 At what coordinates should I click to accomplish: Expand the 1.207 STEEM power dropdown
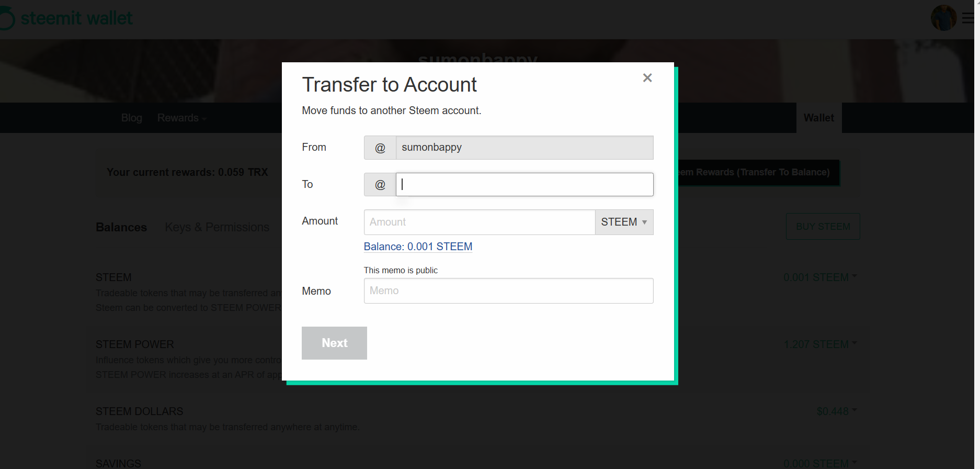[x=820, y=344]
